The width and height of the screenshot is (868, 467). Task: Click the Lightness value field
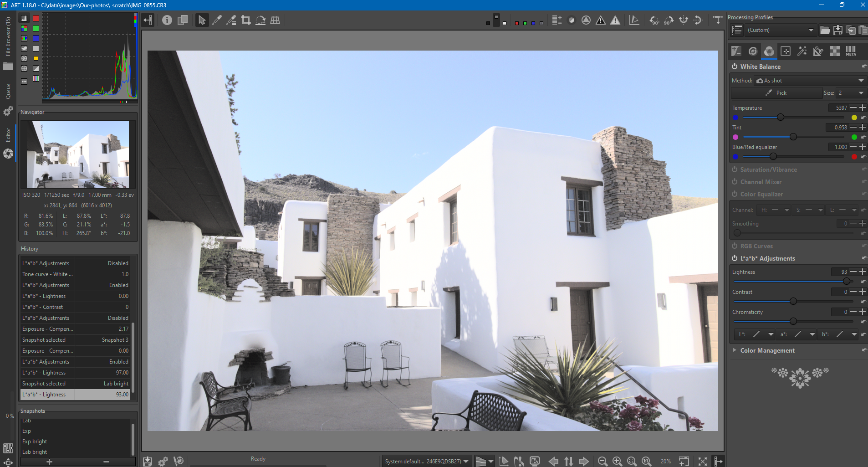pos(839,272)
